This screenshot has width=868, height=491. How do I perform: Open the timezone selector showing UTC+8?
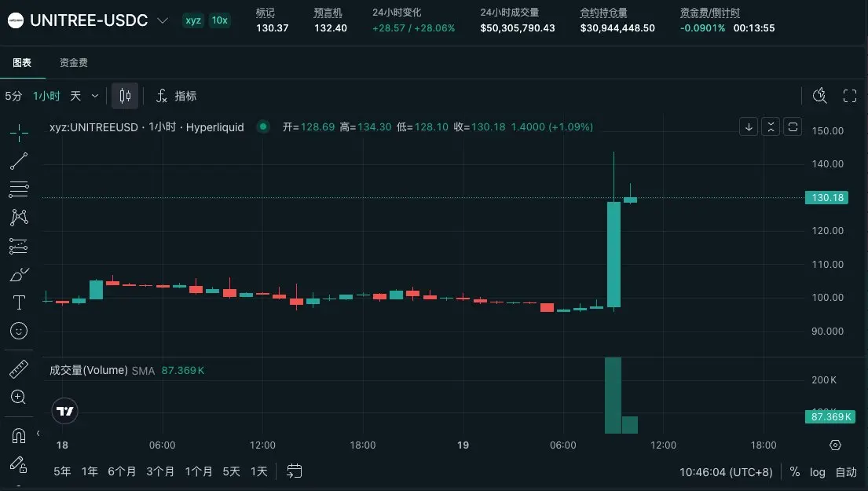click(x=726, y=472)
